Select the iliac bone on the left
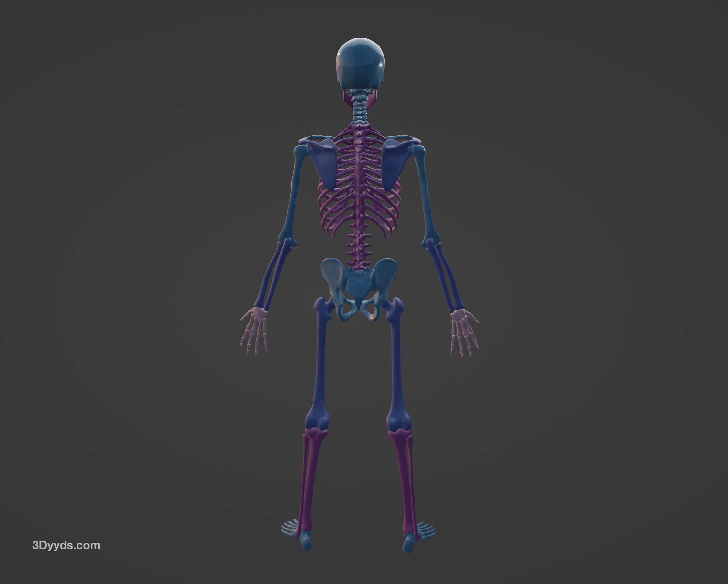 point(333,272)
